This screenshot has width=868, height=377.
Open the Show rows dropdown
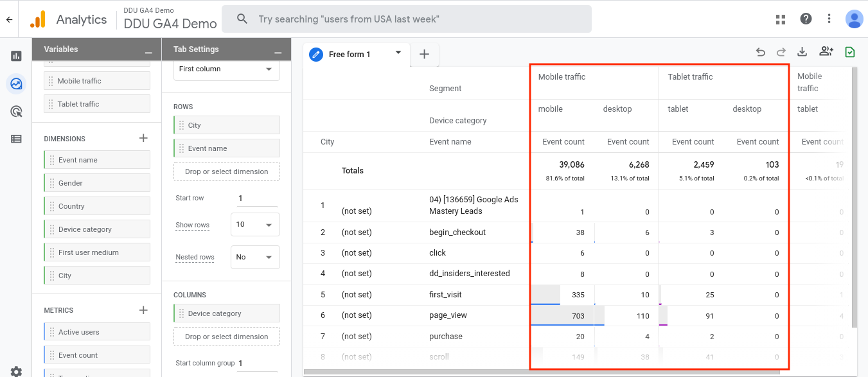tap(255, 225)
